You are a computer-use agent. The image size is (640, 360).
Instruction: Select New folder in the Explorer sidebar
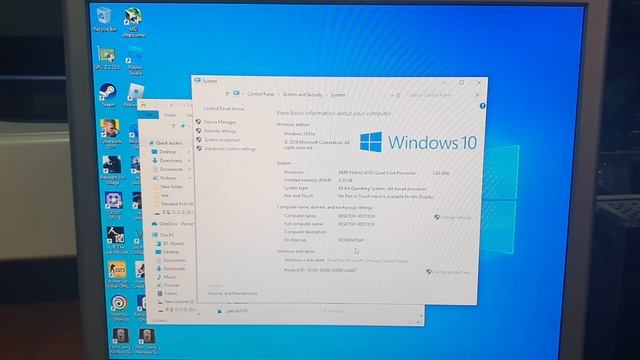pyautogui.click(x=171, y=187)
